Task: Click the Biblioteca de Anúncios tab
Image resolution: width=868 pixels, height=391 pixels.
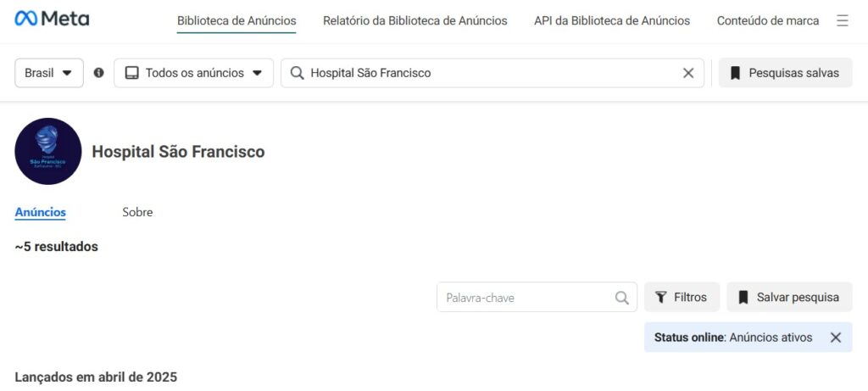Action: coord(236,21)
